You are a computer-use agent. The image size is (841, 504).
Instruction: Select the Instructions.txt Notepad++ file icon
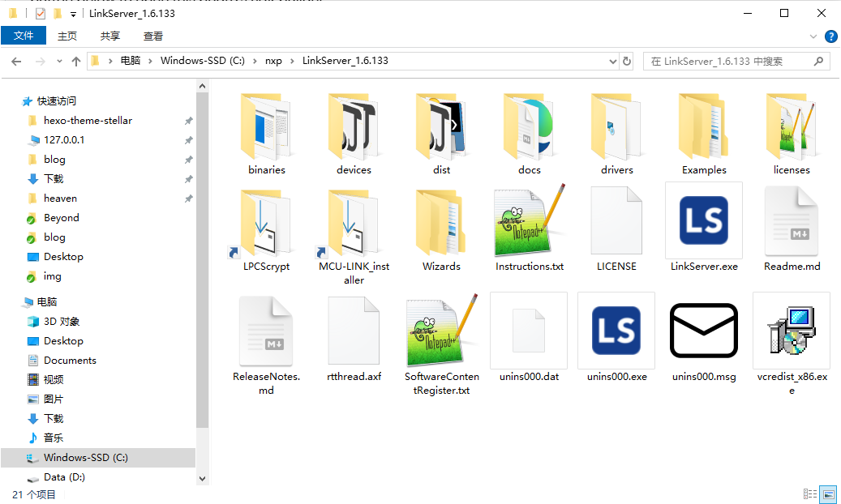(529, 220)
